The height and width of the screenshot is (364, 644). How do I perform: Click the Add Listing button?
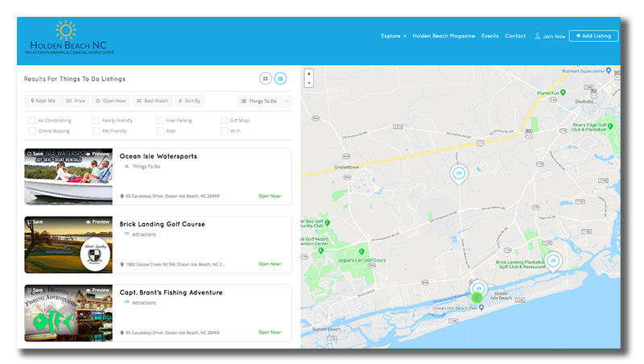[x=593, y=36]
